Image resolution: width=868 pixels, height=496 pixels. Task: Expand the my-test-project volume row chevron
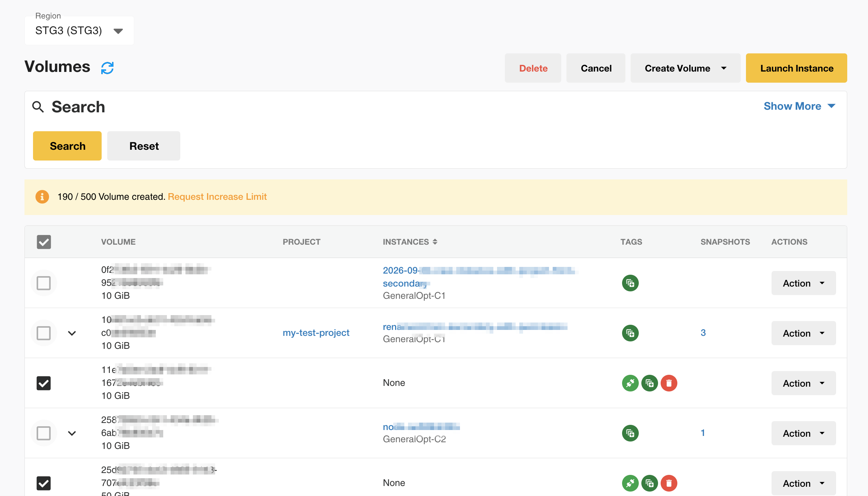pyautogui.click(x=72, y=333)
